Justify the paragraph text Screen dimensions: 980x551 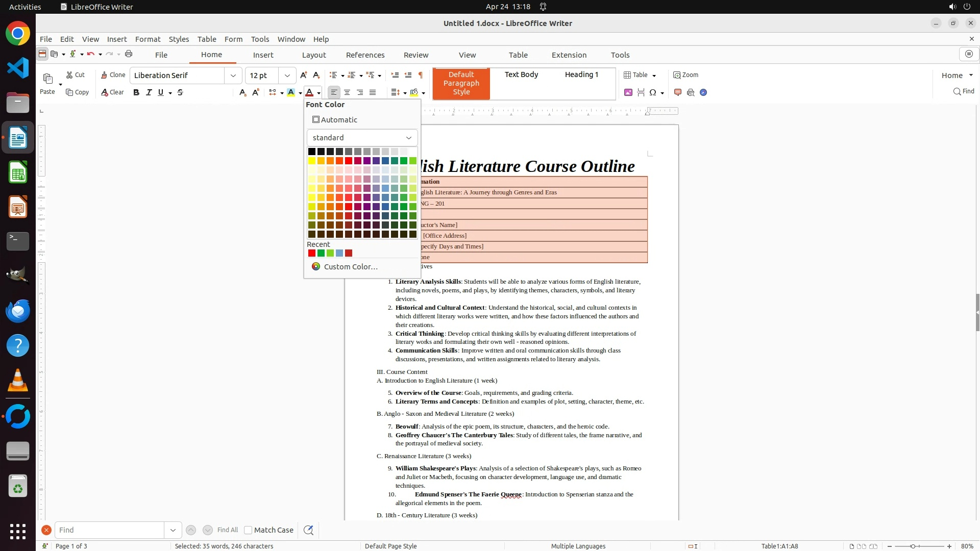(x=373, y=92)
